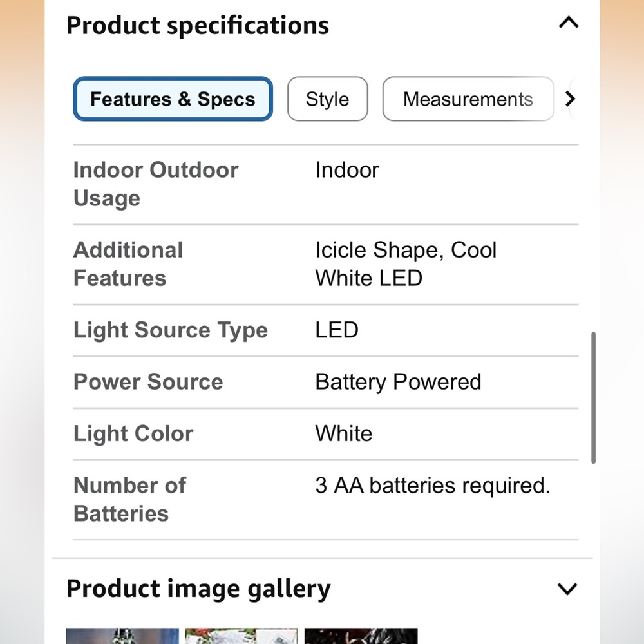The image size is (644, 644).
Task: Switch to the Style tab
Action: [327, 99]
